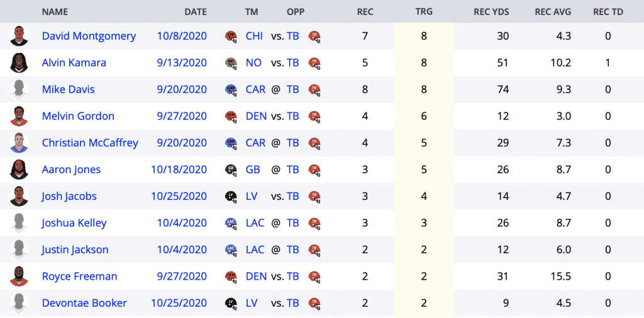Screen dimensions: 644x318
Task: Sort table by TRG column header
Action: coord(424,12)
